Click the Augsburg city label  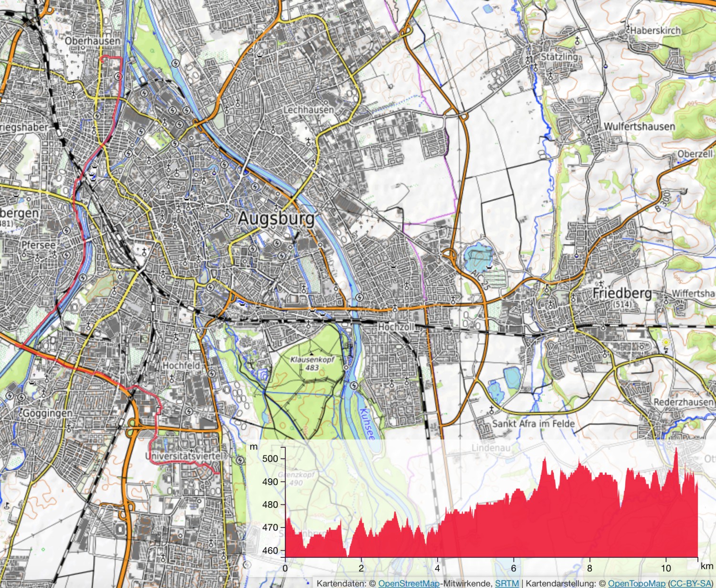point(277,219)
